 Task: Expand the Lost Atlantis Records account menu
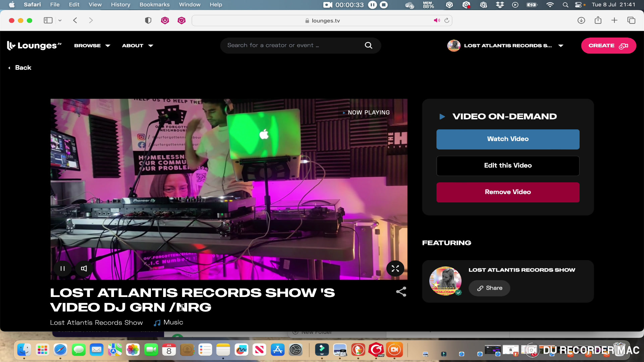pos(561,46)
